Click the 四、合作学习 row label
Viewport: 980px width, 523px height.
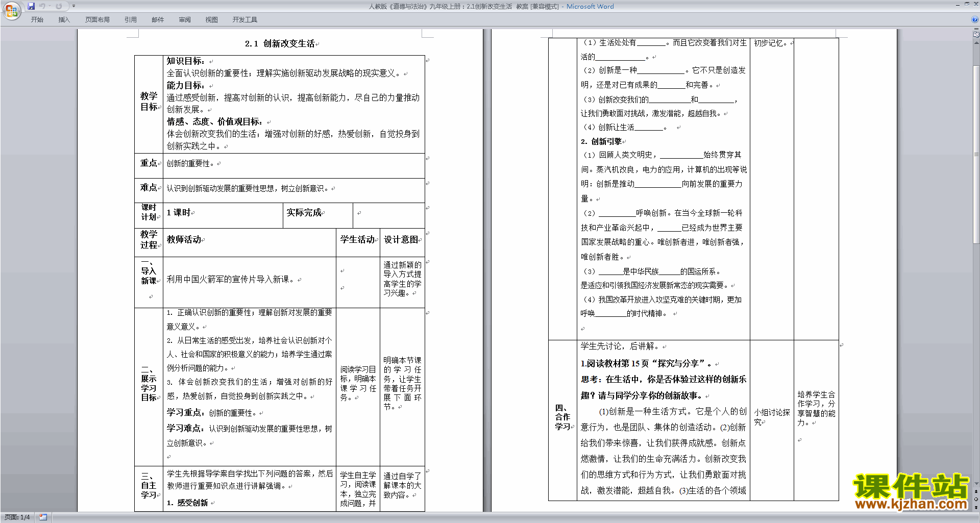[562, 417]
